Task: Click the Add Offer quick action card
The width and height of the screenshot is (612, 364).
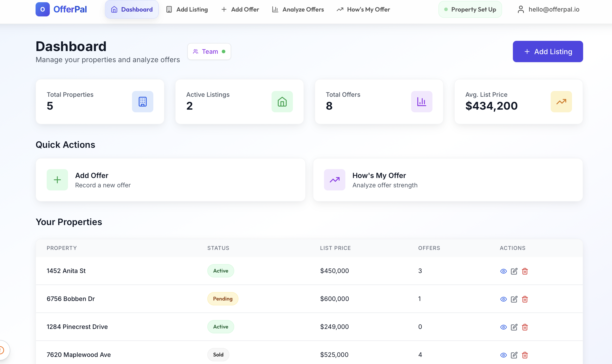Action: click(x=170, y=180)
